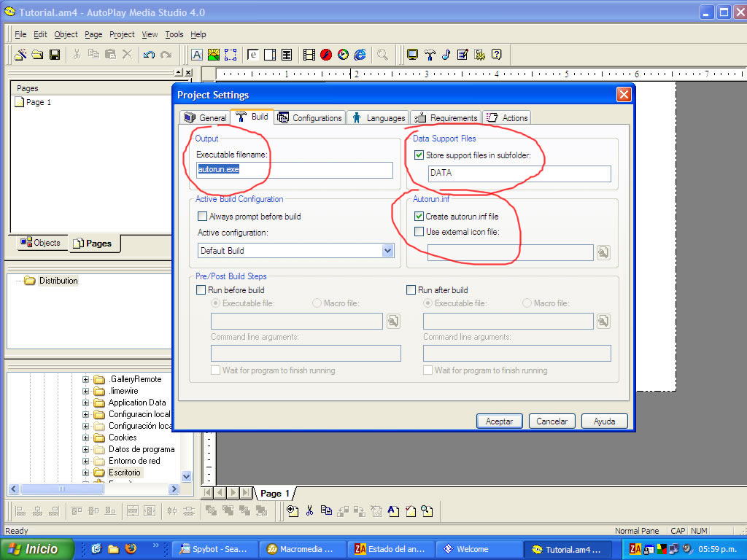Open the Tools menu
747x560 pixels.
tap(174, 34)
